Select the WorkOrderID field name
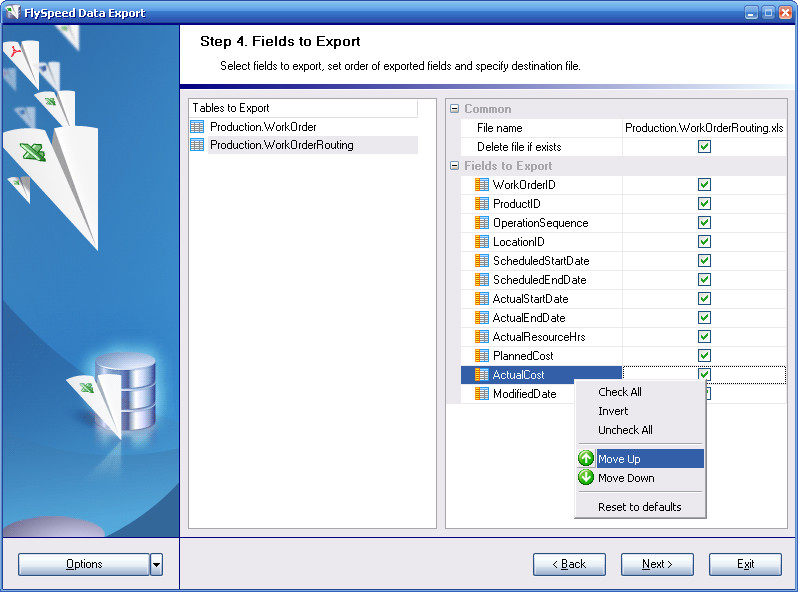798x592 pixels. (524, 185)
